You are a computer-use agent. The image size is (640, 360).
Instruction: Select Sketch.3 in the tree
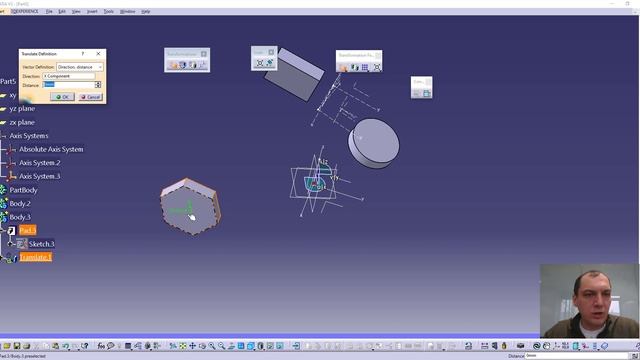[x=41, y=244]
